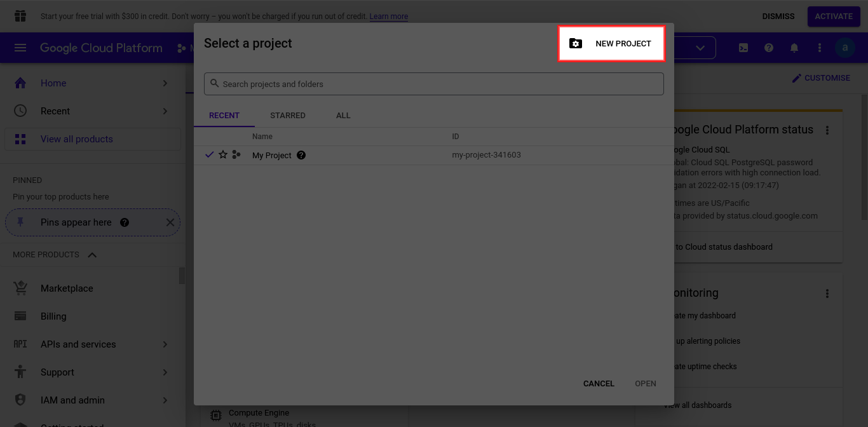Star the My Project row

(x=223, y=155)
